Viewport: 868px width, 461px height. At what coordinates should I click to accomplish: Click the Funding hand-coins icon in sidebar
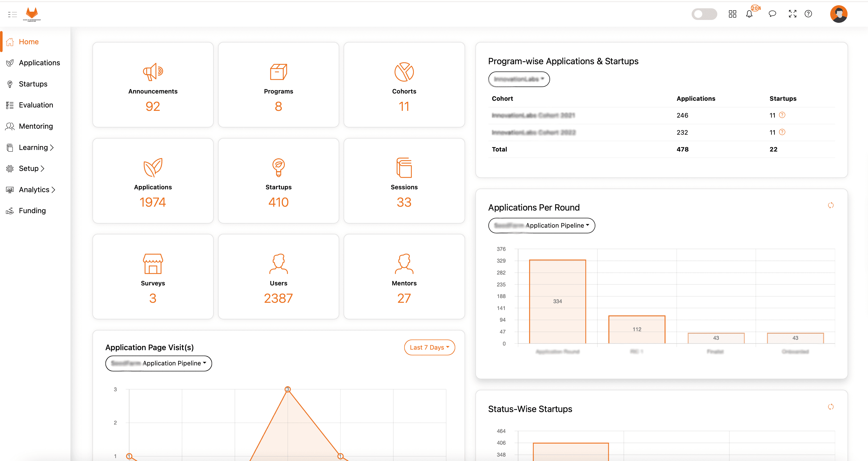(10, 211)
